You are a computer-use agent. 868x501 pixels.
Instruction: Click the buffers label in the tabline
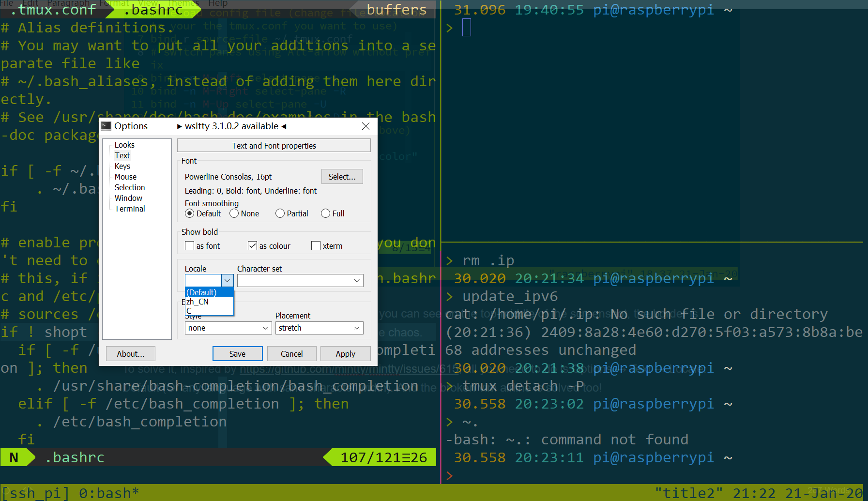click(x=396, y=9)
